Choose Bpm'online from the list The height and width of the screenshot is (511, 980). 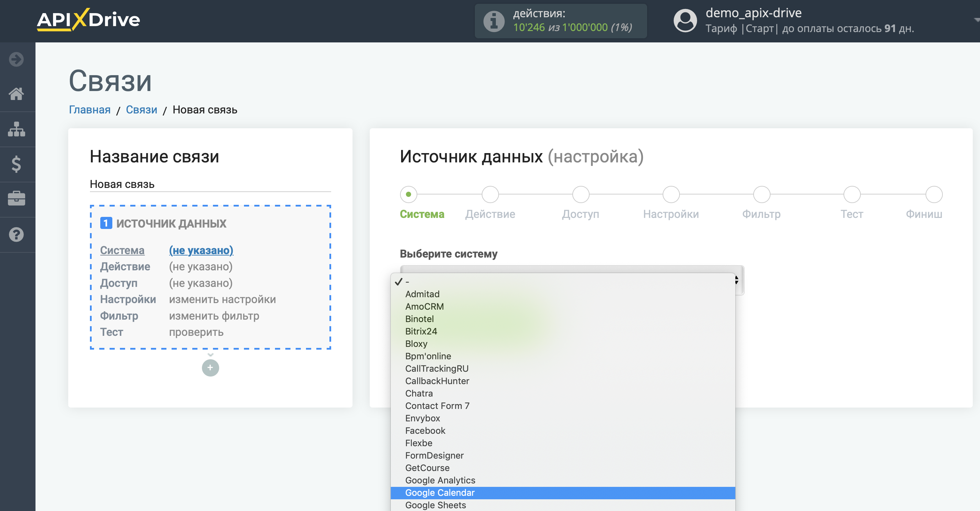563,356
